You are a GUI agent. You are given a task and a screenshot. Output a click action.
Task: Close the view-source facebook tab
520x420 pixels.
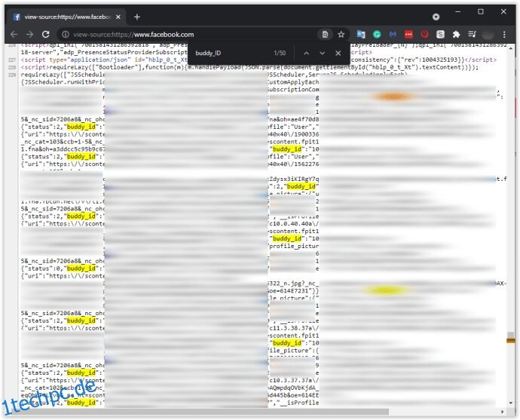118,17
